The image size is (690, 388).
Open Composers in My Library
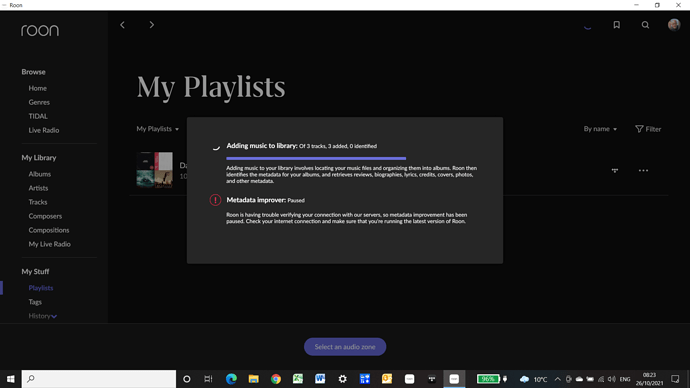[x=45, y=216]
